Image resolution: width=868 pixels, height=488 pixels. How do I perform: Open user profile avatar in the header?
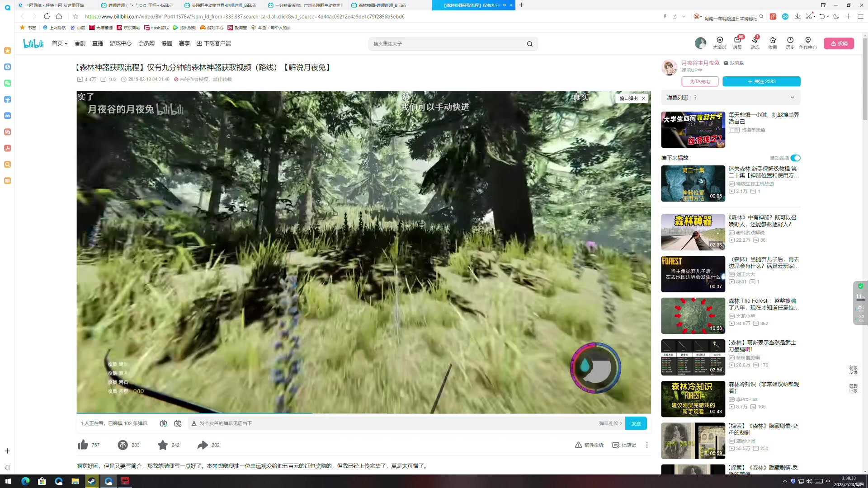tap(700, 43)
